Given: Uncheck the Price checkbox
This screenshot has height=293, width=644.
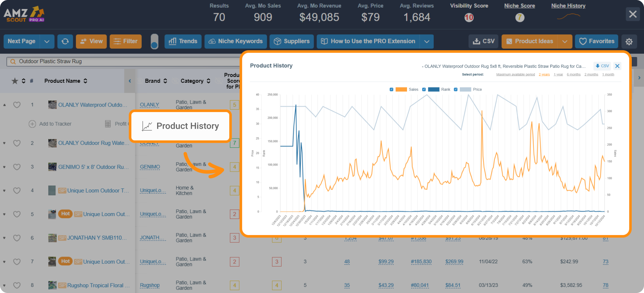Looking at the screenshot, I should click(456, 89).
